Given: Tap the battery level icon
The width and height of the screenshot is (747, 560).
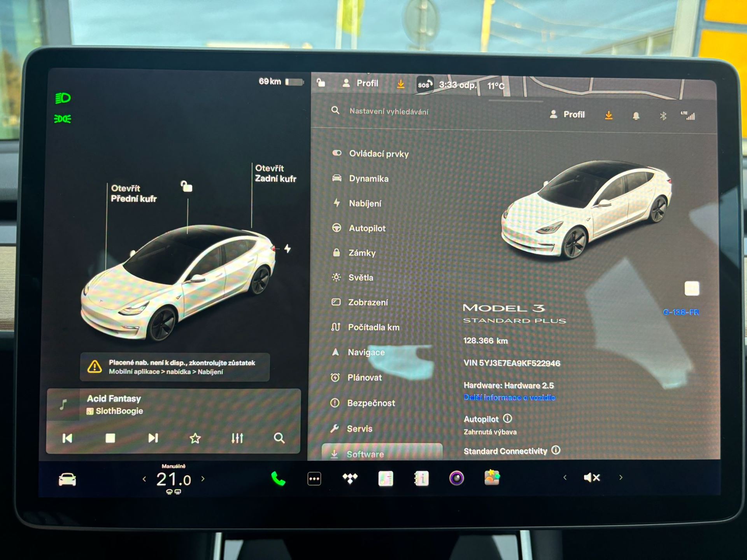Looking at the screenshot, I should coord(295,82).
